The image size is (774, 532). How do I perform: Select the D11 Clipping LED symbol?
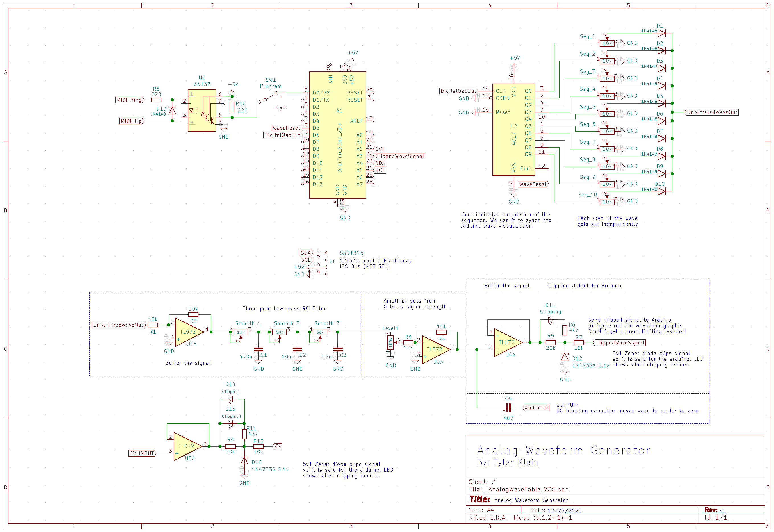click(550, 320)
